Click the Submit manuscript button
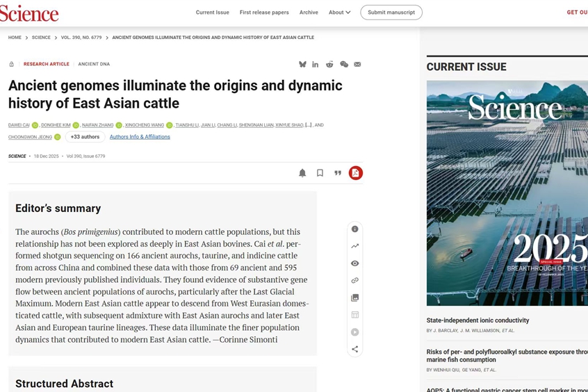This screenshot has width=588, height=392. 391,13
